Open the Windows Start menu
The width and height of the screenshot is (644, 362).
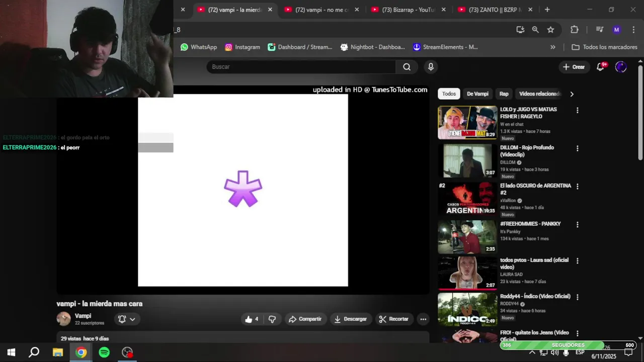point(11,352)
